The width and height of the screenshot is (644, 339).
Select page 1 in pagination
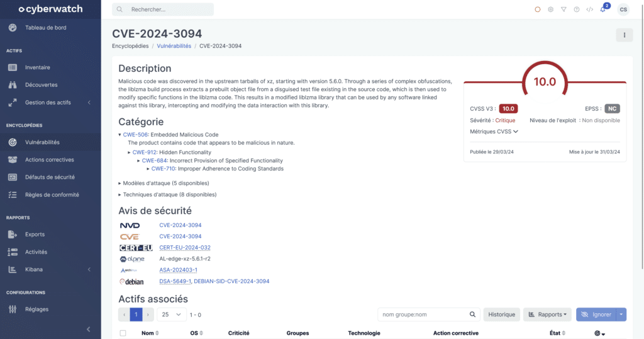point(136,314)
